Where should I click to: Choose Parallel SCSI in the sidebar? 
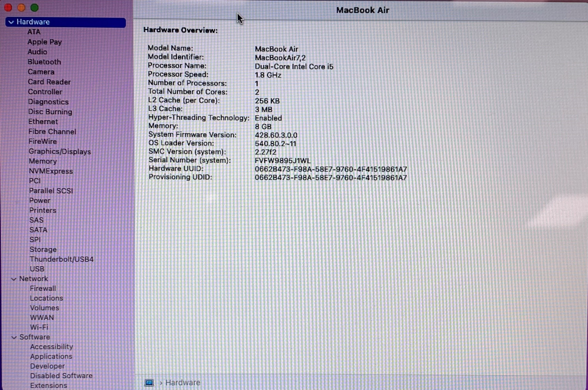coord(51,191)
